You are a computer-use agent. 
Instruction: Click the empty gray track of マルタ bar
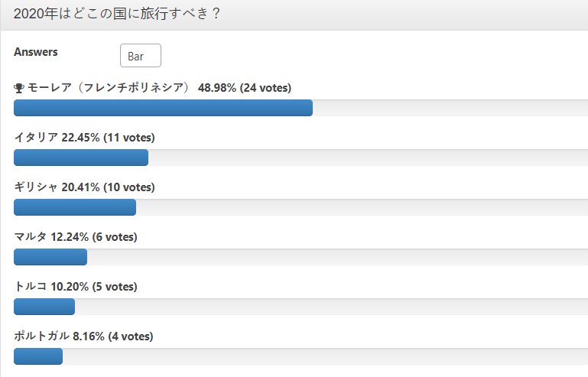(337, 257)
